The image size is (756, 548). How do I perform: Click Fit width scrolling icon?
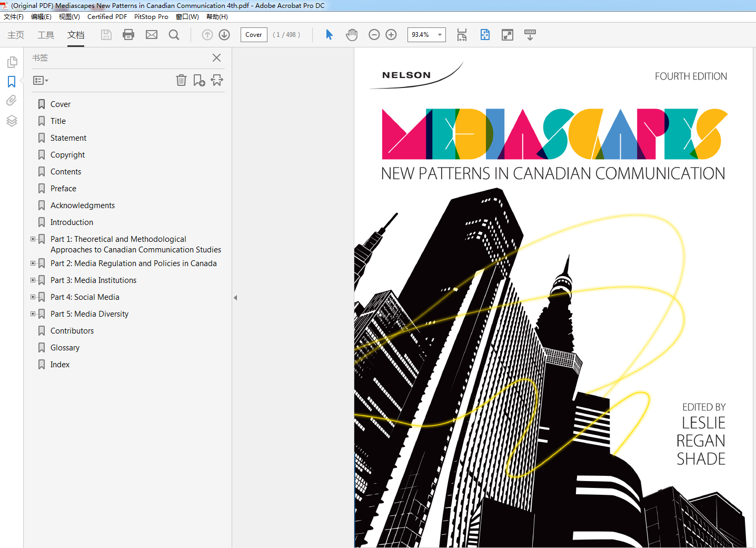[x=462, y=35]
